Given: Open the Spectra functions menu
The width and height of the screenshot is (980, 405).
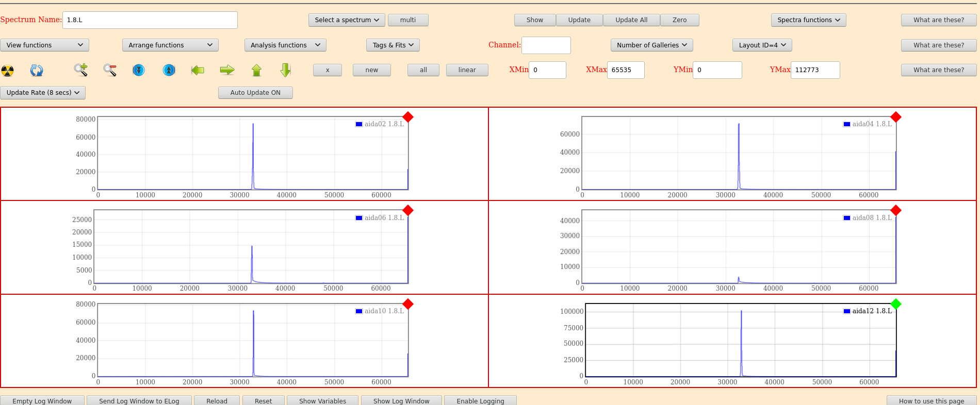Looking at the screenshot, I should pos(808,20).
